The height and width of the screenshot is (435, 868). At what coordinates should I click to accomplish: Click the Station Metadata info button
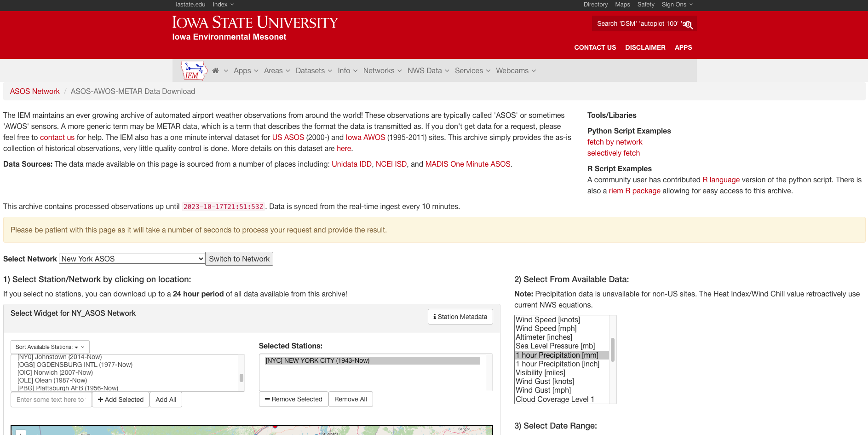[x=460, y=317]
